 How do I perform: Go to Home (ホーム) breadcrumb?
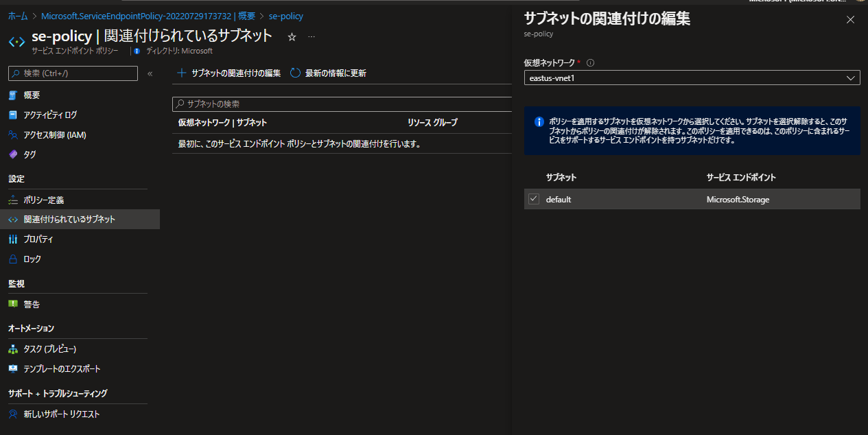18,16
